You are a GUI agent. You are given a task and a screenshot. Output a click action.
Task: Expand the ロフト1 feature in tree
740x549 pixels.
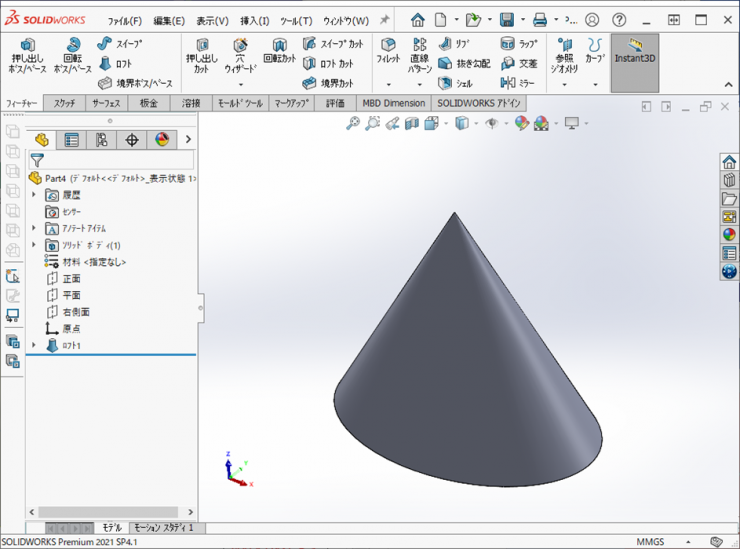coord(34,345)
